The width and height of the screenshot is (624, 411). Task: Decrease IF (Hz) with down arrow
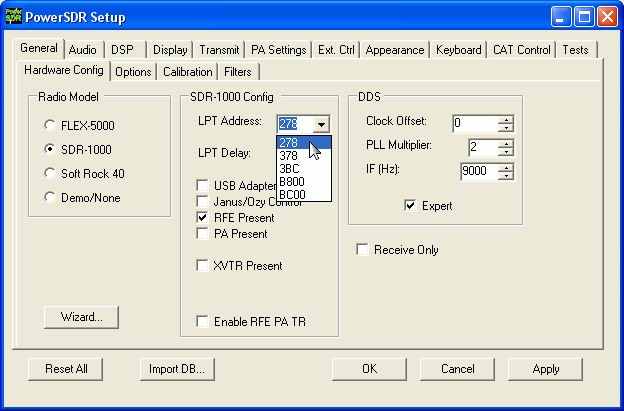(506, 176)
